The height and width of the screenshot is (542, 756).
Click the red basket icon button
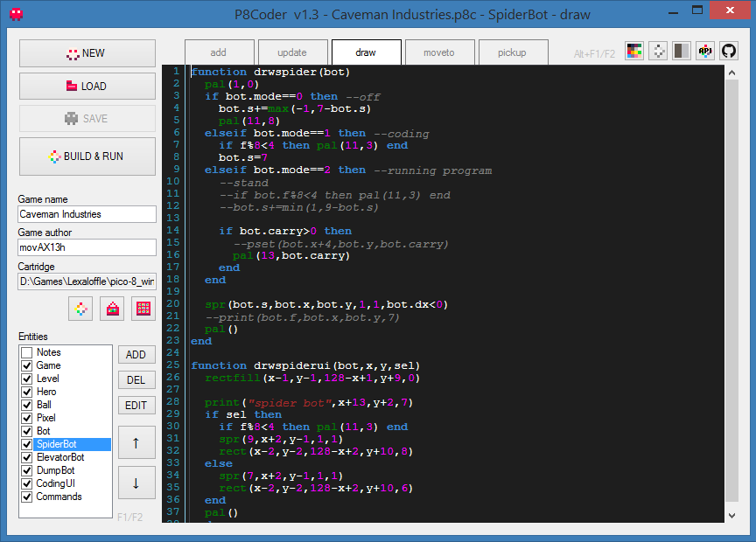coord(112,309)
